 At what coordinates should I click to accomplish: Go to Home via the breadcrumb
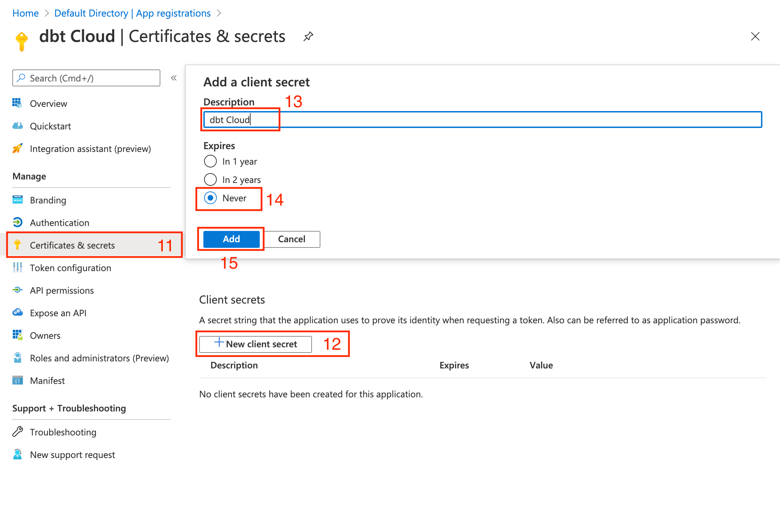point(25,13)
